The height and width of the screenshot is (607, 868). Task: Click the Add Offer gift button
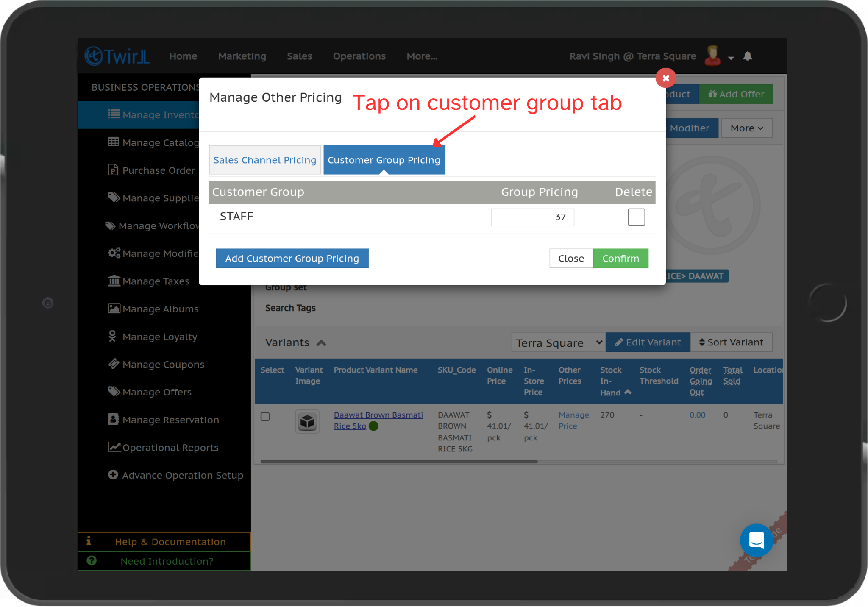(736, 94)
